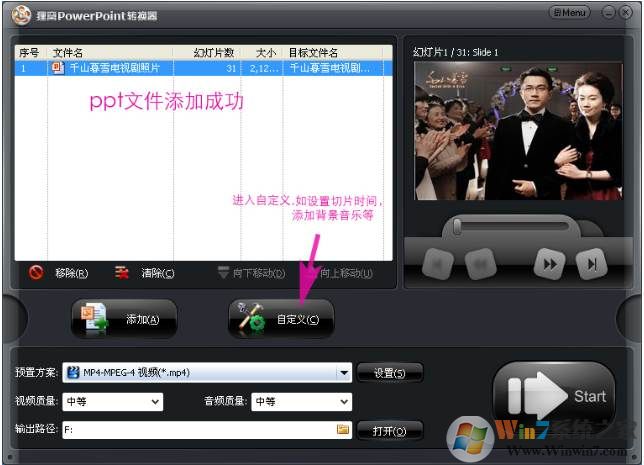Click the PowerPoint file icon in row 1
The image size is (644, 465).
pyautogui.click(x=58, y=68)
